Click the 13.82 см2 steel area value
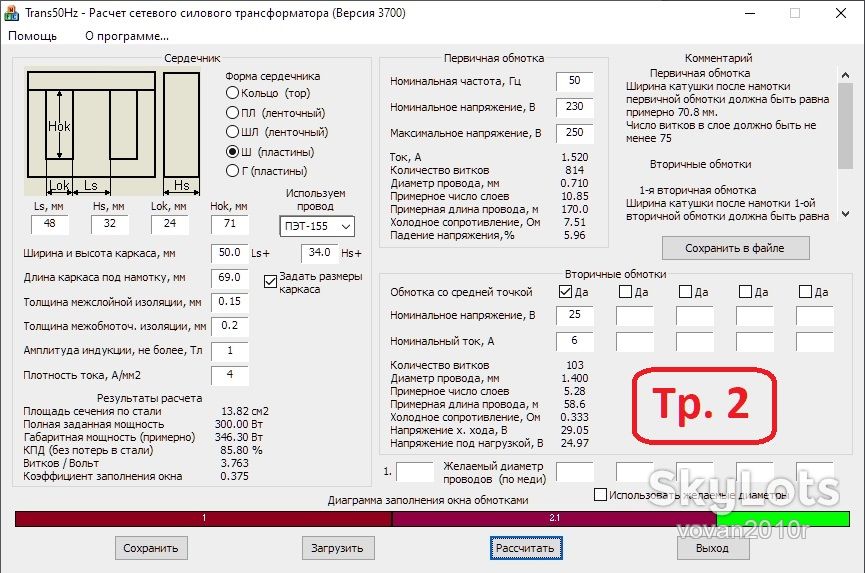Viewport: 865px width, 573px height. click(244, 411)
